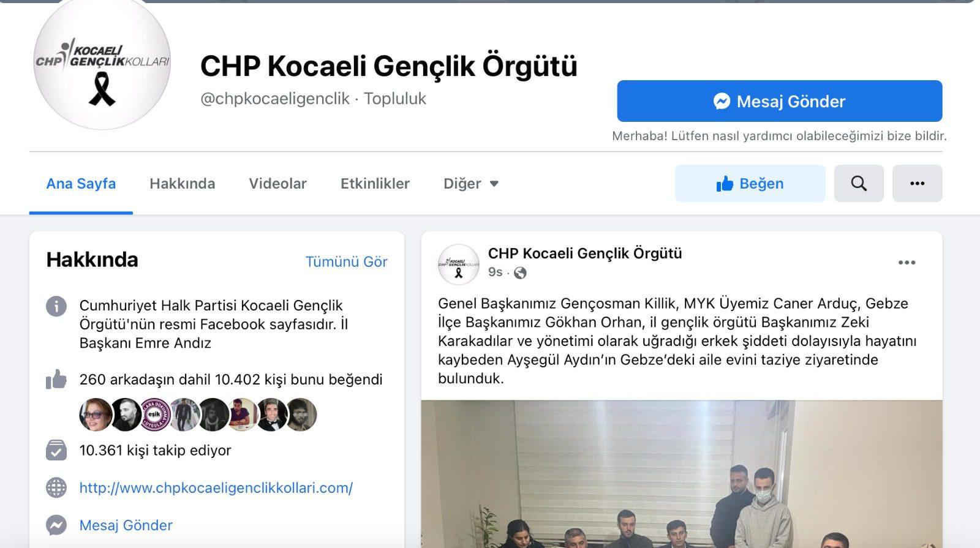Viewport: 980px width, 548px height.
Task: Click the globe public-visibility icon on post
Action: pyautogui.click(x=520, y=273)
